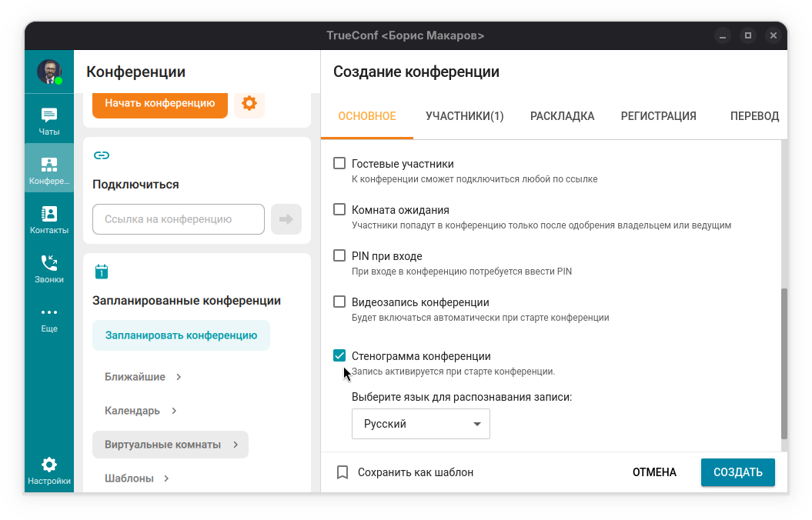Click the user profile avatar
Screen dimensions: 812x520
pyautogui.click(x=49, y=72)
